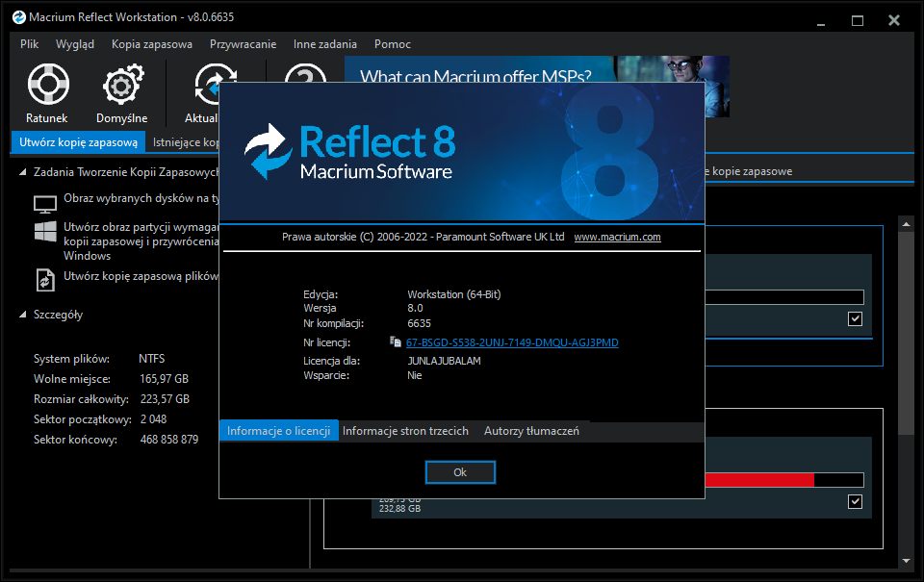Click the 468 858 879 end sector value
The width and height of the screenshot is (924, 582).
[169, 440]
